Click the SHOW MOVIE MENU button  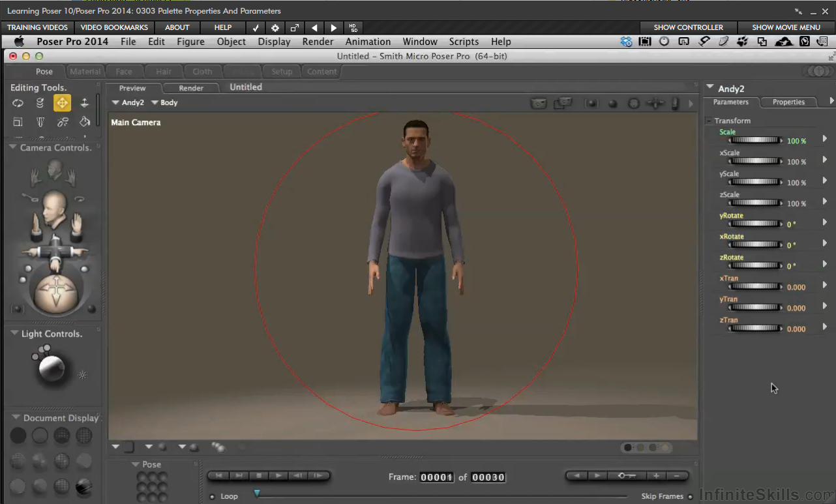click(x=786, y=27)
